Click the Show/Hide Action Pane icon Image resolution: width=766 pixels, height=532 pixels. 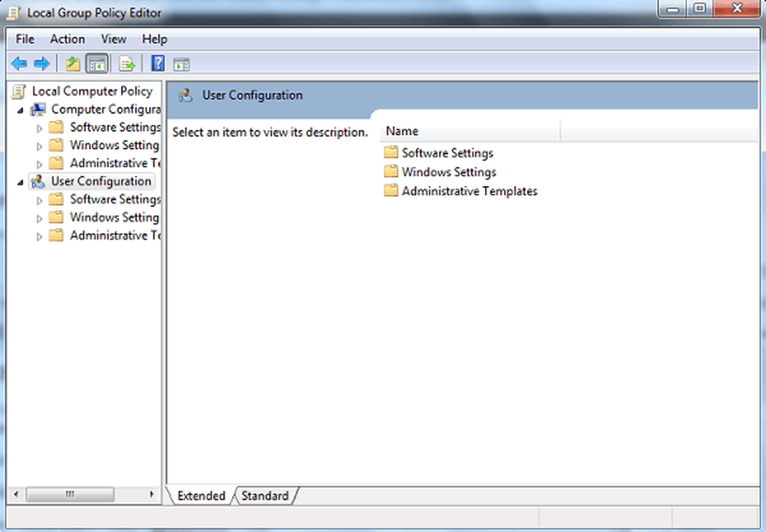point(182,64)
